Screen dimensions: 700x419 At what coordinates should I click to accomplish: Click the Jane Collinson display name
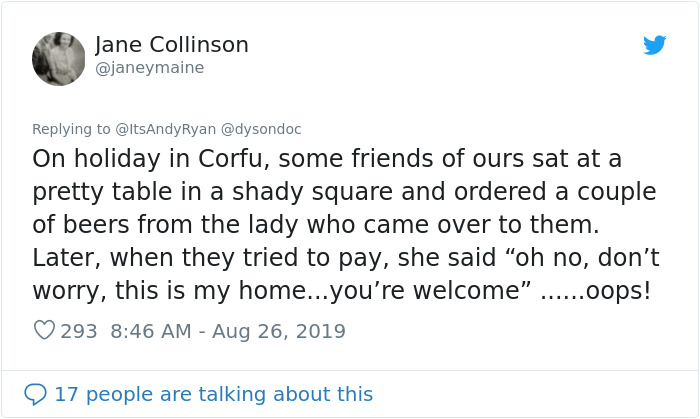(x=171, y=45)
